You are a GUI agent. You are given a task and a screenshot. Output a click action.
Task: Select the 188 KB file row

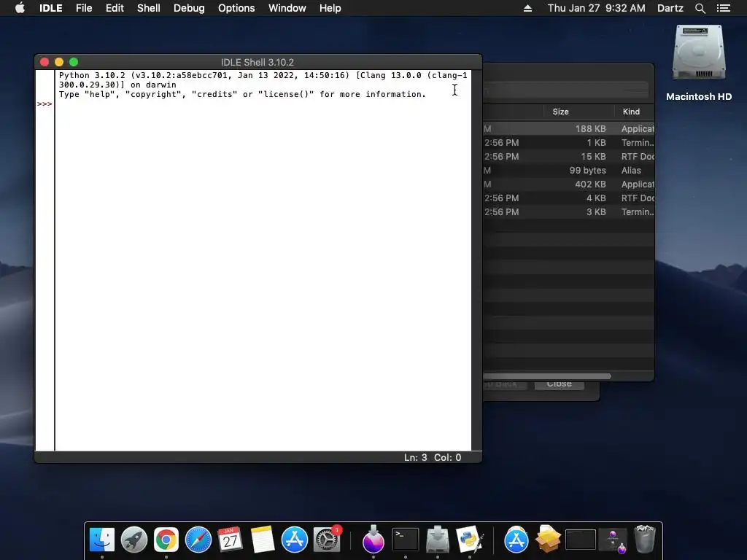coord(568,128)
